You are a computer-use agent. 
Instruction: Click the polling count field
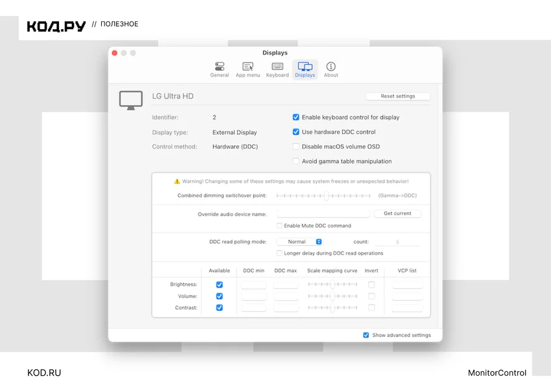point(397,242)
